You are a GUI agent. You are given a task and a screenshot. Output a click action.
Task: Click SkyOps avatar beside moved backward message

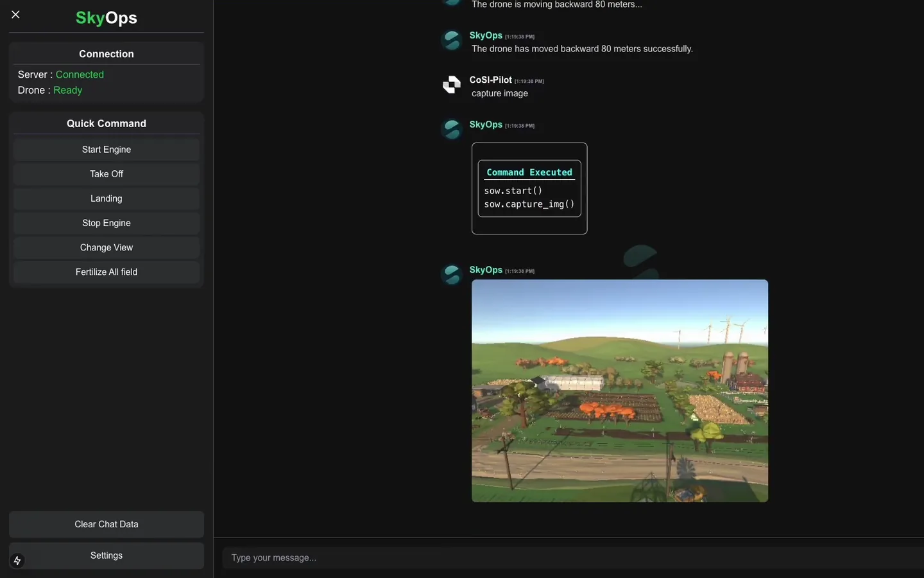[x=452, y=40]
